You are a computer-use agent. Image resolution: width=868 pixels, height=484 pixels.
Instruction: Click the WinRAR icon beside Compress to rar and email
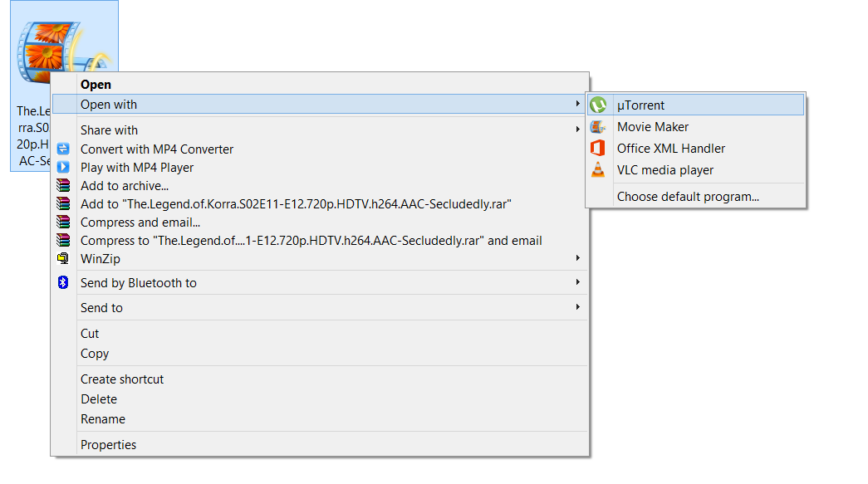[x=63, y=240]
